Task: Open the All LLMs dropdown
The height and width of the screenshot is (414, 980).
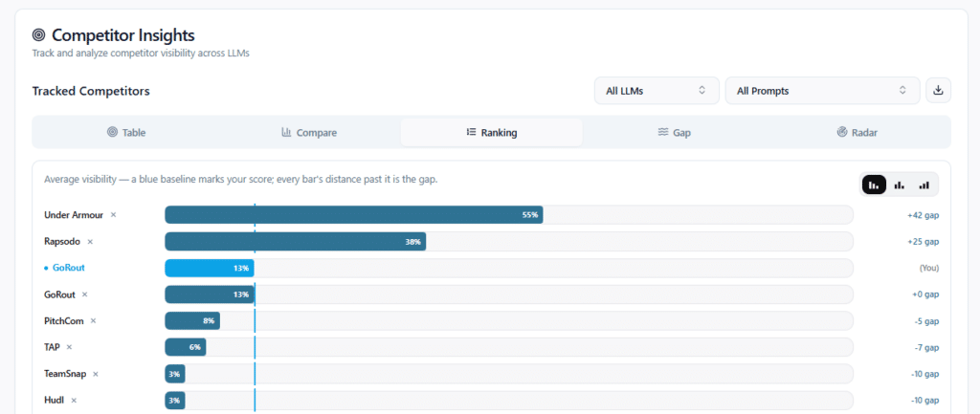Action: click(x=657, y=91)
